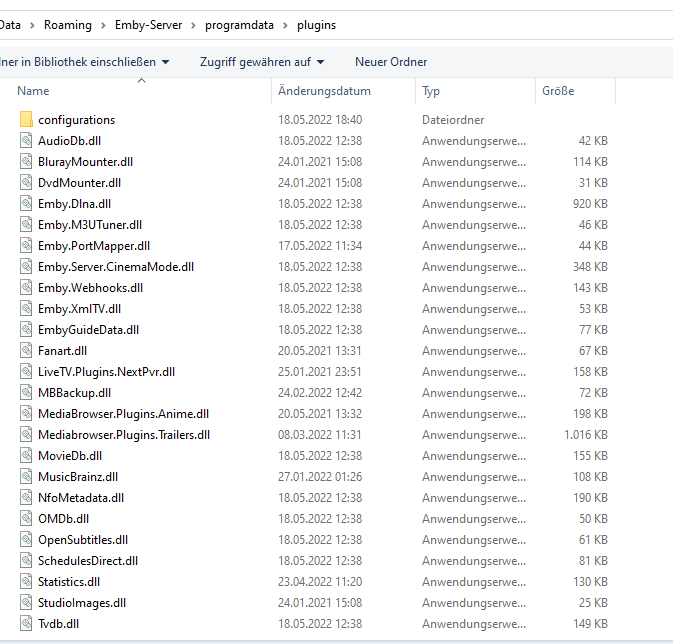
Task: Click the file name OpenSubtitles.dll
Action: pyautogui.click(x=83, y=540)
